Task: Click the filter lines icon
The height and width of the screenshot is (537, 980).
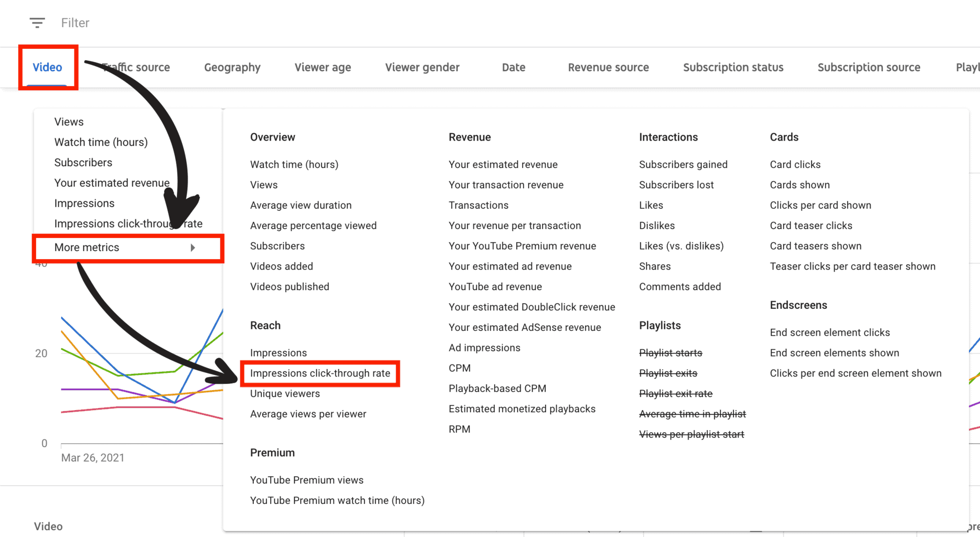Action: coord(37,23)
